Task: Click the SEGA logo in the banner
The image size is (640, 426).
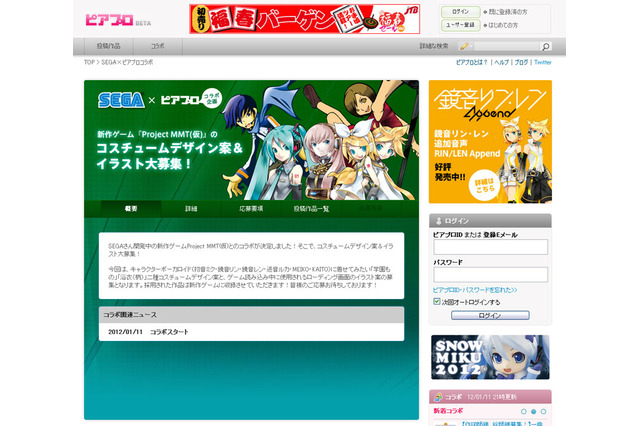Action: tap(121, 100)
